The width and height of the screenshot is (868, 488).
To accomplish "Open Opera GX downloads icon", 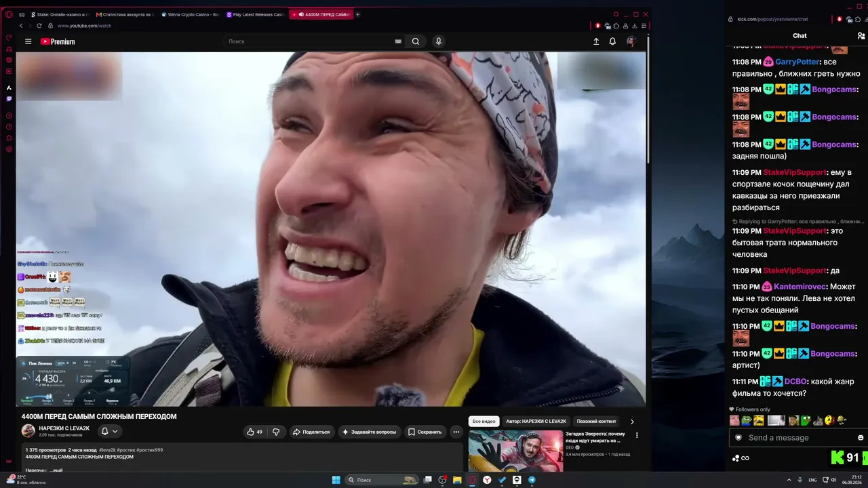I will [x=635, y=26].
